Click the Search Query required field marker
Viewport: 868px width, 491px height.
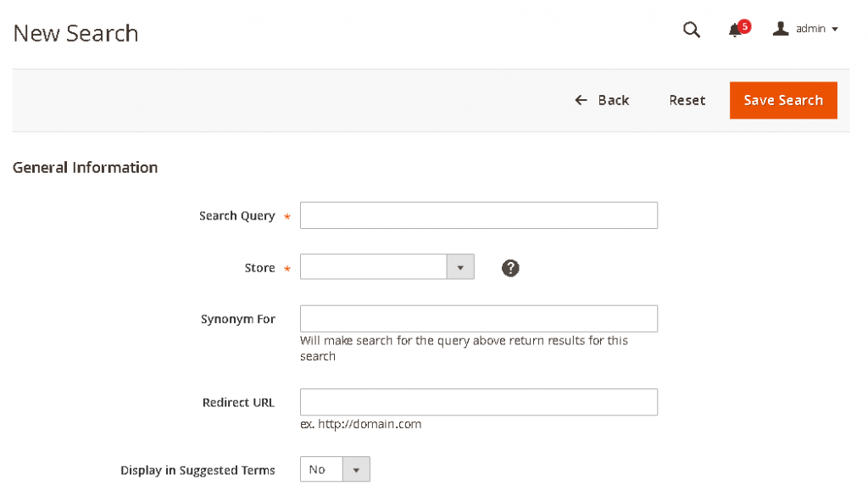point(287,217)
